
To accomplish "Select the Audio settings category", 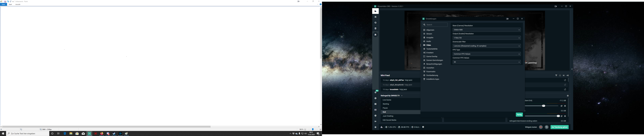I will 429,41.
